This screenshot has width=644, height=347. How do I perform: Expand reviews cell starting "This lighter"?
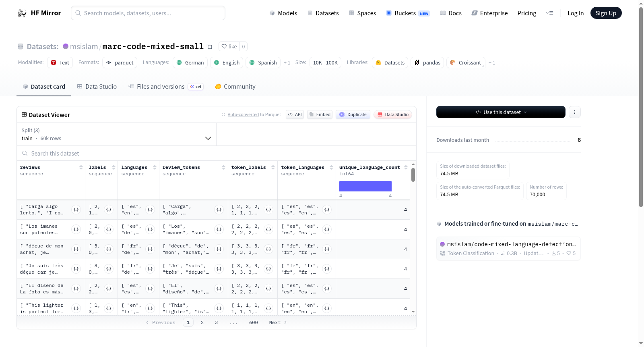point(76,308)
